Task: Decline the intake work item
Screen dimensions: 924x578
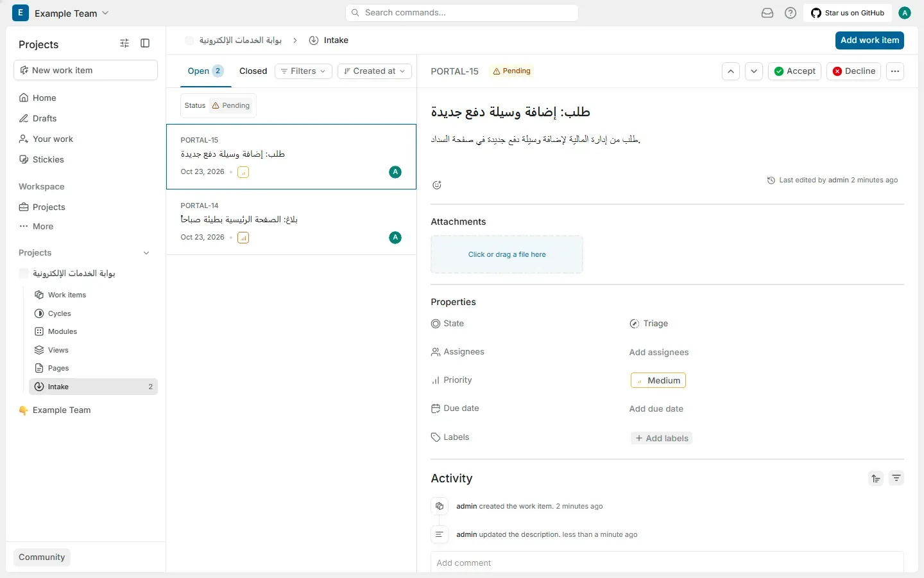Action: click(x=853, y=71)
